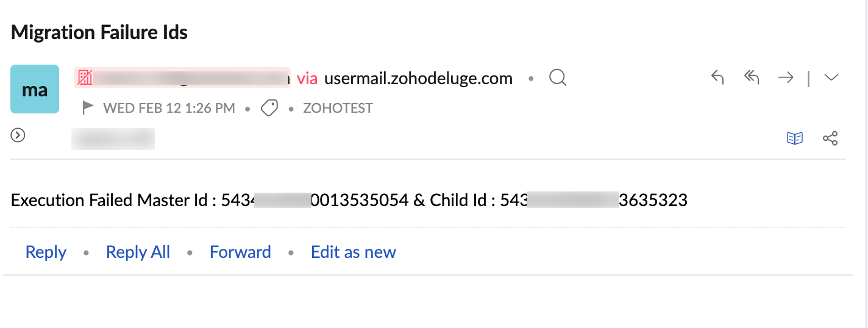Click the magnifier icon beside the sender domain
The height and width of the screenshot is (328, 868).
click(558, 78)
